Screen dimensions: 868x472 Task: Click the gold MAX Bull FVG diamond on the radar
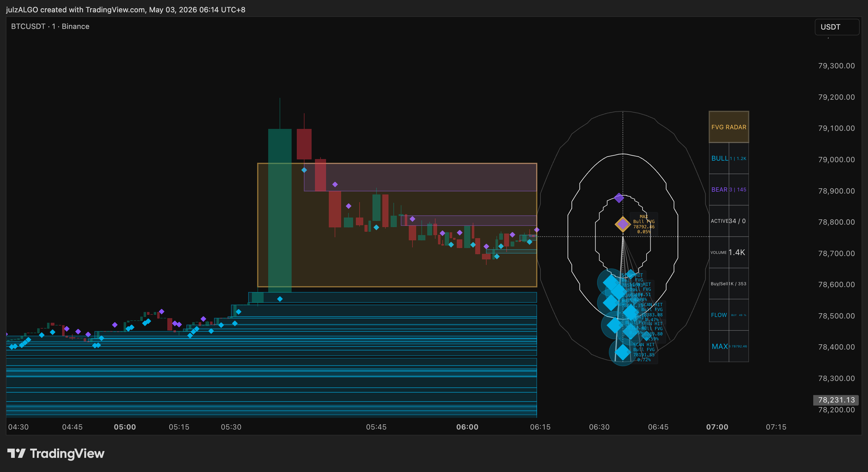[x=623, y=224]
